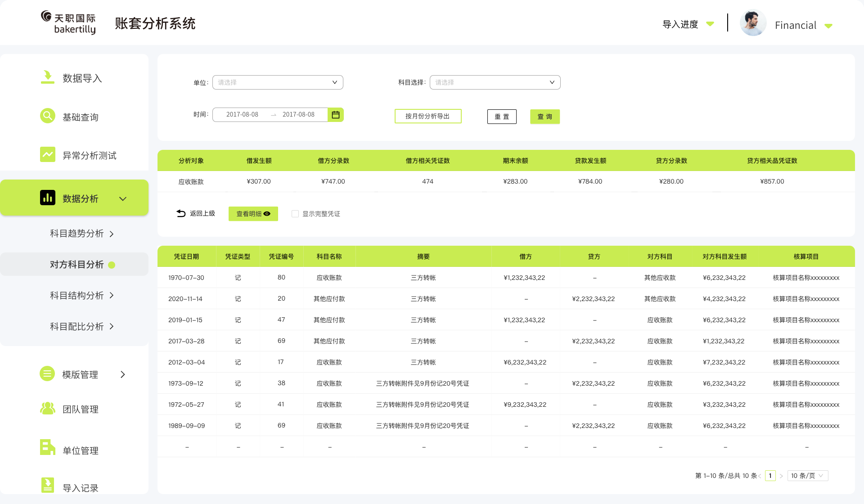Click the 团队管理 people icon

tap(47, 409)
